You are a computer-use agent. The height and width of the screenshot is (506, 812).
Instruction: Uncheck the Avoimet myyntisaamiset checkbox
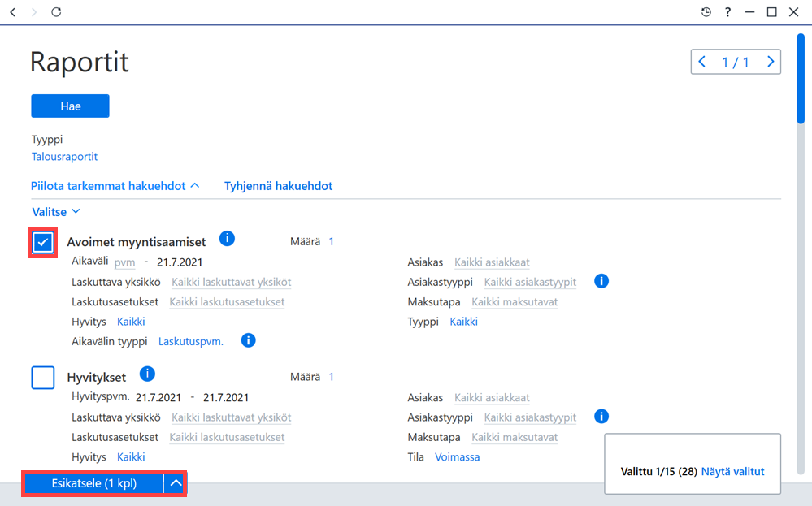point(43,242)
